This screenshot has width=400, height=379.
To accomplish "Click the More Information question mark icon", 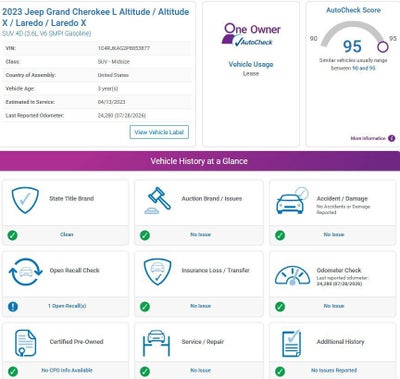I will (x=392, y=138).
